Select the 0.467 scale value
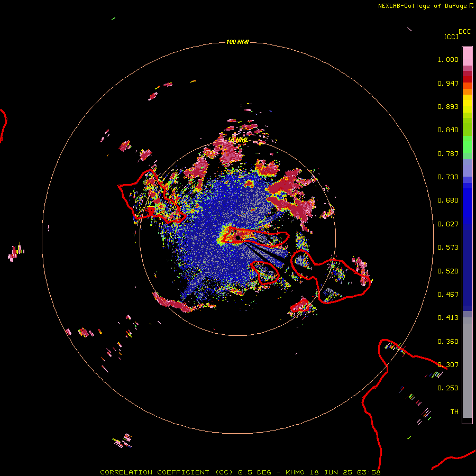Screen dimensions: 476x476 click(x=448, y=295)
